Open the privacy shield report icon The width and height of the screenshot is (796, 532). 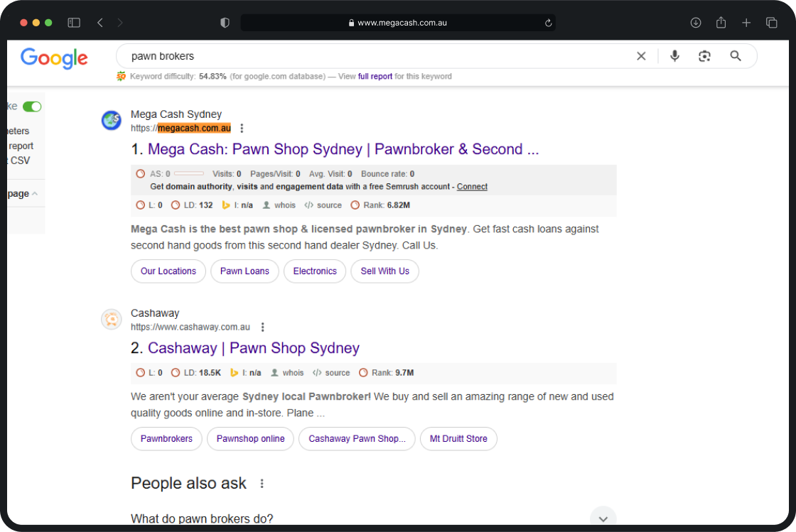click(225, 22)
